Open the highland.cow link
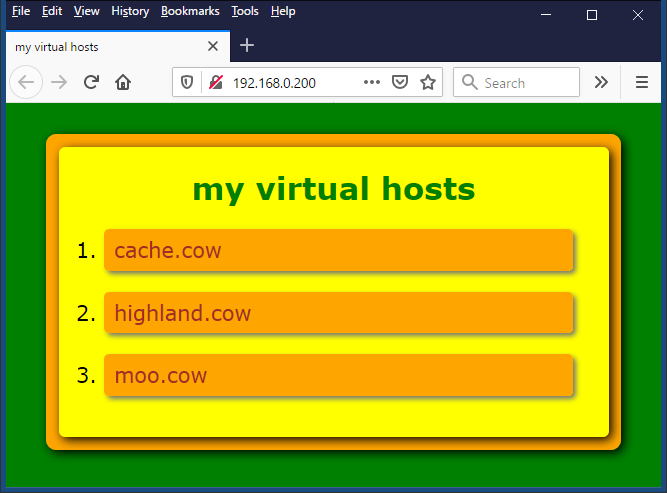Image resolution: width=667 pixels, height=493 pixels. point(183,313)
